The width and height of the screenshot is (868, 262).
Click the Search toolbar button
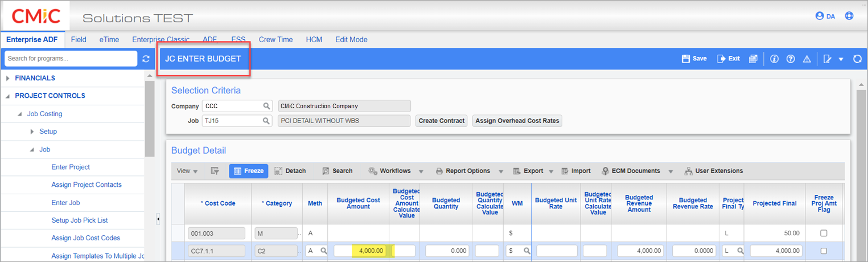click(337, 171)
